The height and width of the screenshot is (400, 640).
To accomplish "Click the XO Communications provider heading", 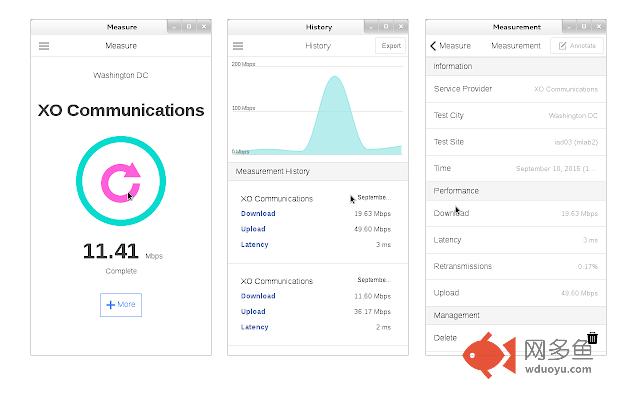I will (x=121, y=110).
